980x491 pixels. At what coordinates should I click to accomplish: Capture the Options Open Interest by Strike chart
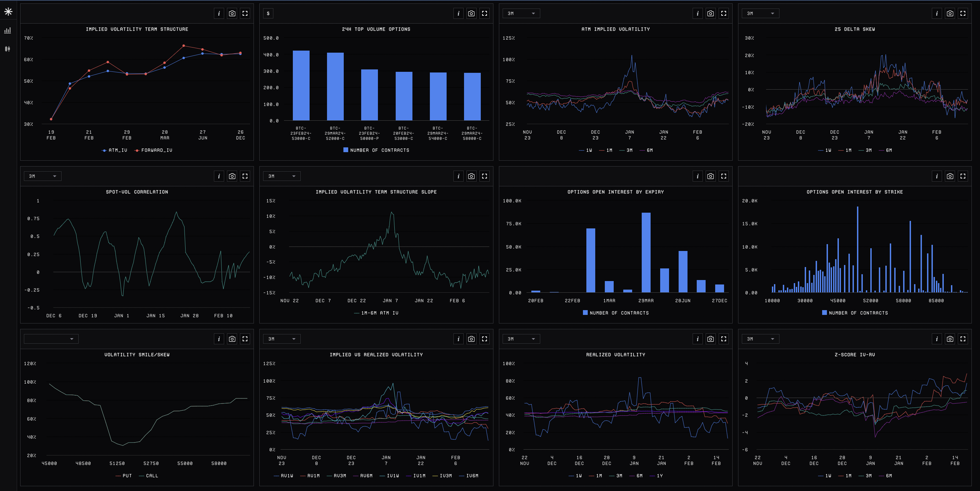tap(950, 176)
